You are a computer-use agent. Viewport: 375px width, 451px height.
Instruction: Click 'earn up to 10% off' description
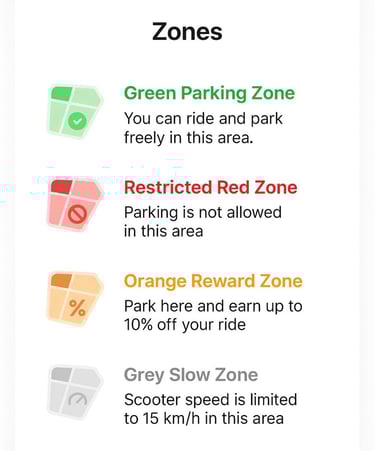click(213, 315)
